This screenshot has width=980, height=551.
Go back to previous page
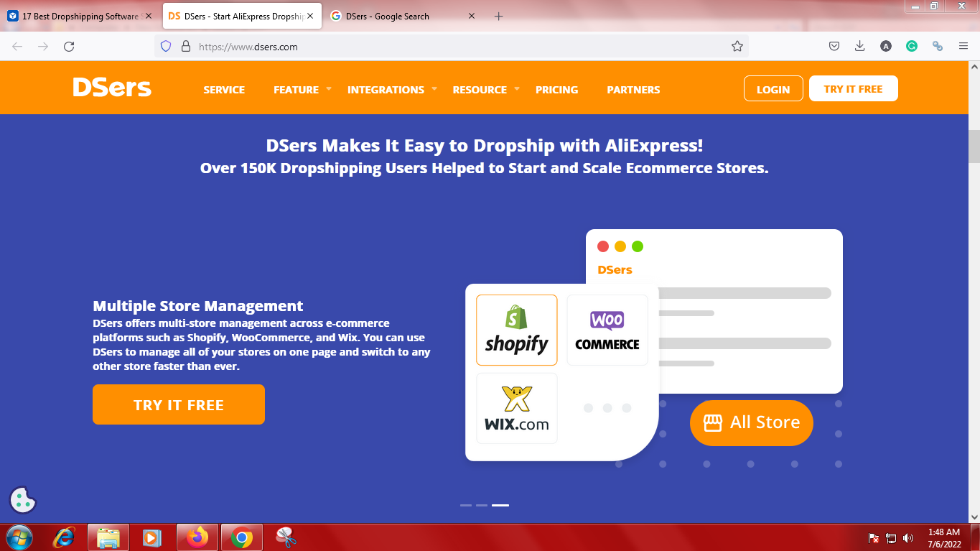click(x=17, y=46)
